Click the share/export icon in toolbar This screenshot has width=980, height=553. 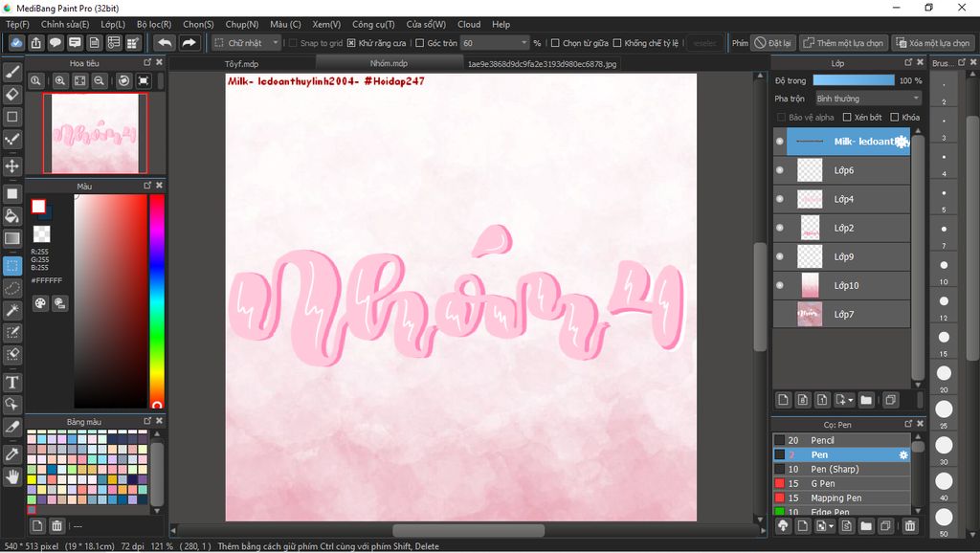(35, 42)
